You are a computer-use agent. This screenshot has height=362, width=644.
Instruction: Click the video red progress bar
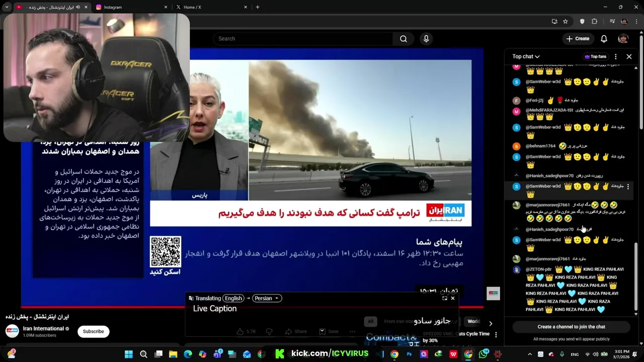pos(252,307)
